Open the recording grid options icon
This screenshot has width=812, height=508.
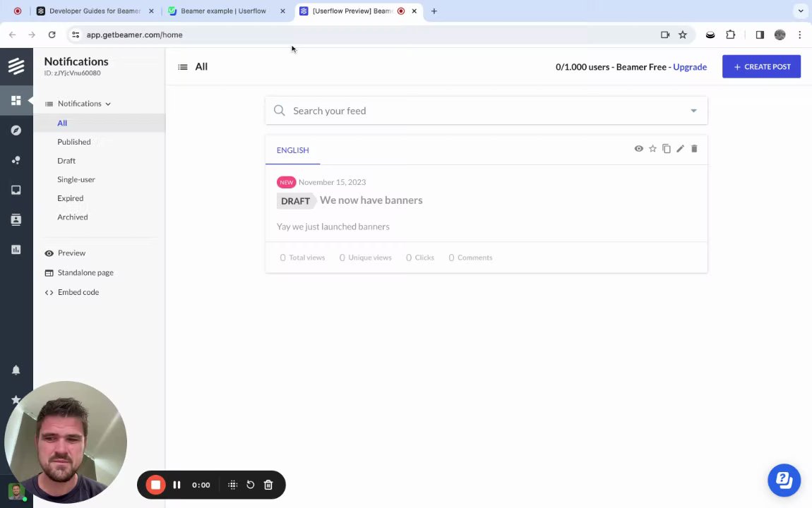point(232,485)
